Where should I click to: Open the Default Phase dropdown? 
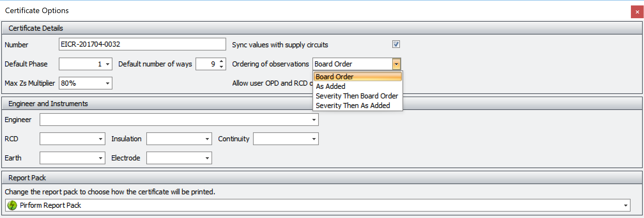tap(108, 64)
